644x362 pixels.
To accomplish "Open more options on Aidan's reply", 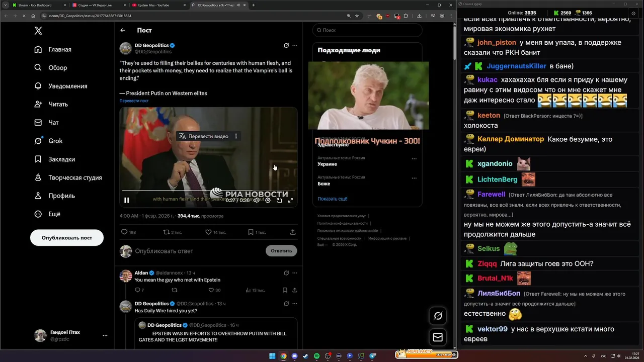I will (295, 273).
